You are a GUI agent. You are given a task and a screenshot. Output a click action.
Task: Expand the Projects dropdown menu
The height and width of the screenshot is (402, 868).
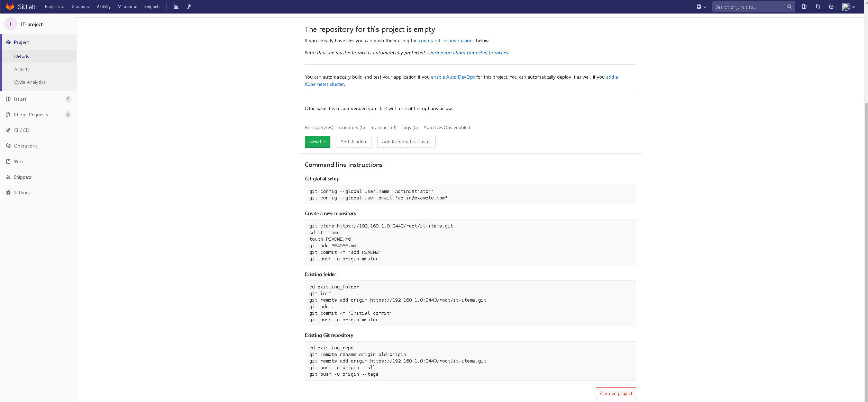[54, 7]
